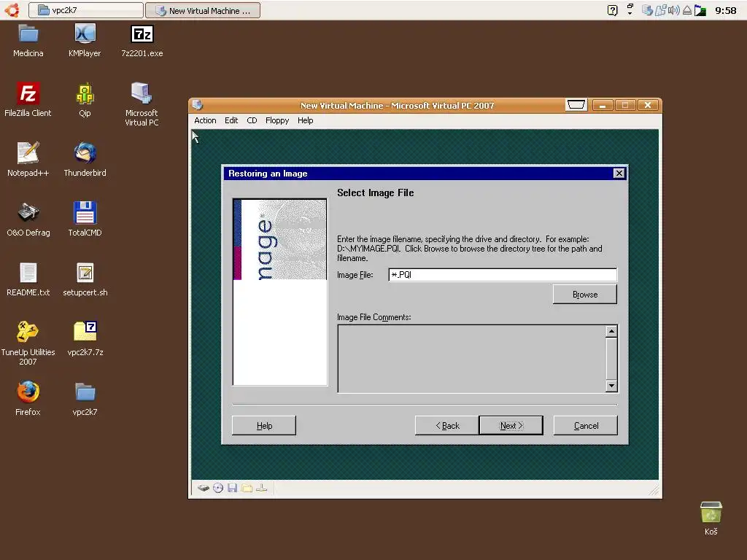Screen dimensions: 747x560
Task: Click the shade button in Virtual PC title bar
Action: point(576,105)
